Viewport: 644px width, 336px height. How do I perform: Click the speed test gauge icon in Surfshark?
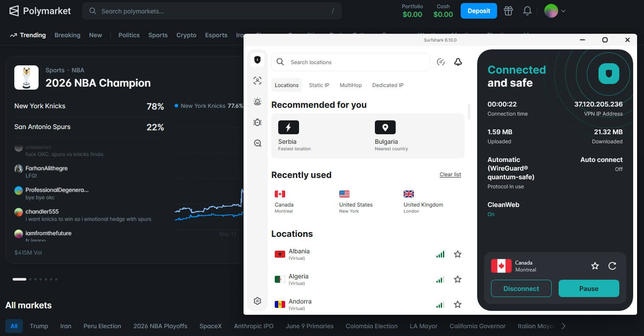tap(441, 62)
